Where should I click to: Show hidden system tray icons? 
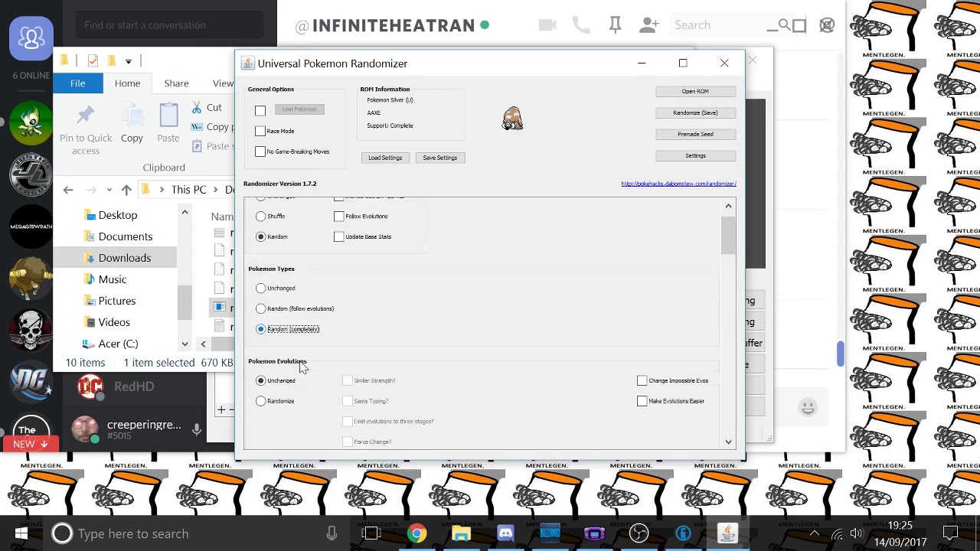click(x=815, y=533)
